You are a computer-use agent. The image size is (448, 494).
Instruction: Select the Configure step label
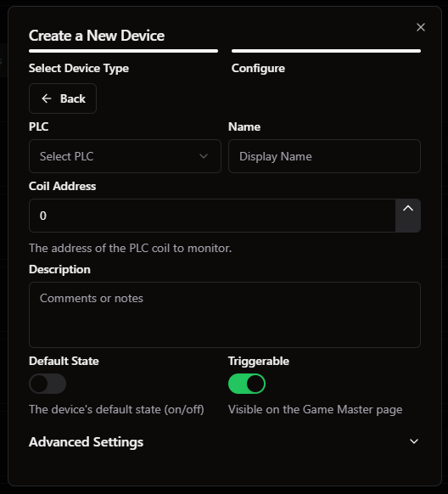[258, 69]
